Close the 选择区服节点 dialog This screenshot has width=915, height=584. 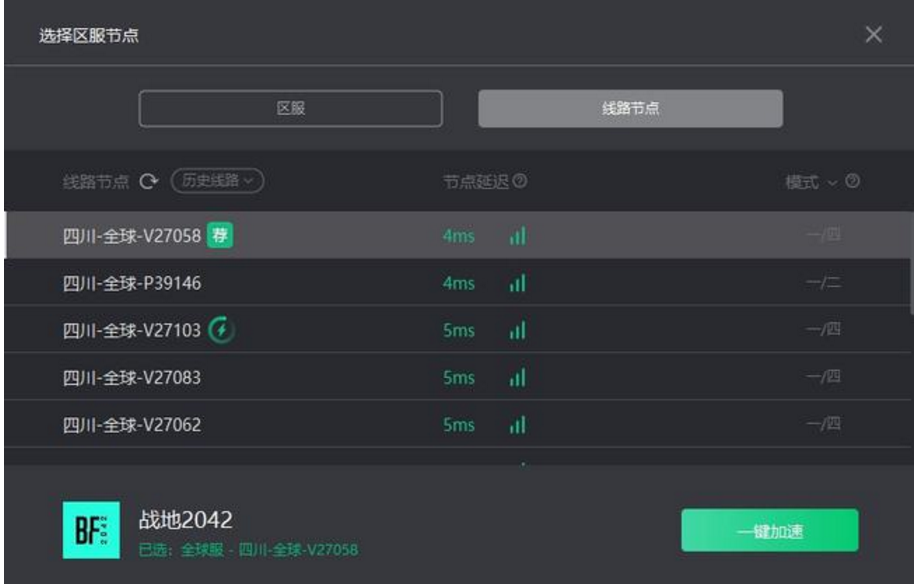[873, 34]
